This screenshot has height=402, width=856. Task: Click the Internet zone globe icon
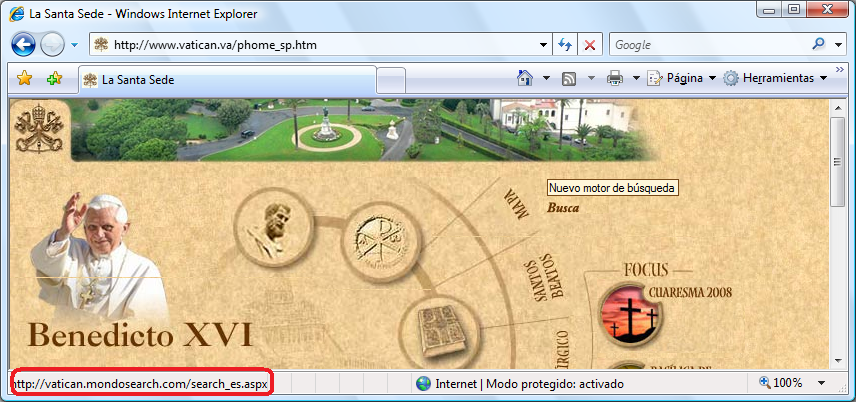[x=423, y=384]
